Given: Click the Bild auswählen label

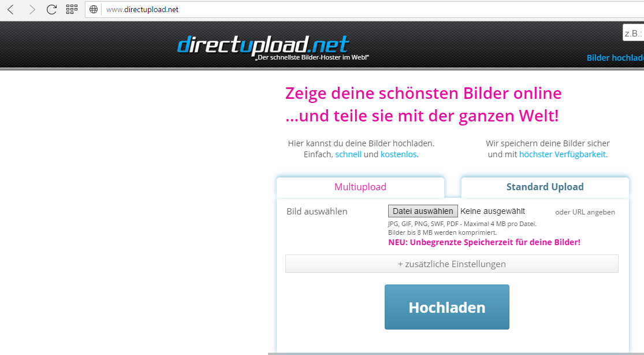Looking at the screenshot, I should coord(317,212).
